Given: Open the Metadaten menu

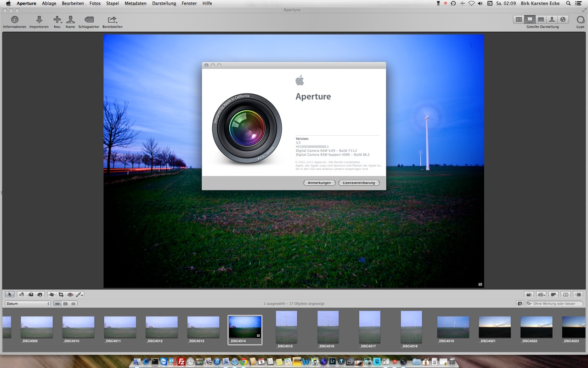Looking at the screenshot, I should click(136, 3).
